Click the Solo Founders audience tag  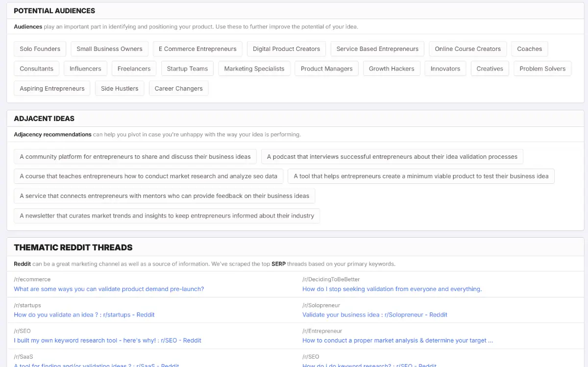click(40, 49)
